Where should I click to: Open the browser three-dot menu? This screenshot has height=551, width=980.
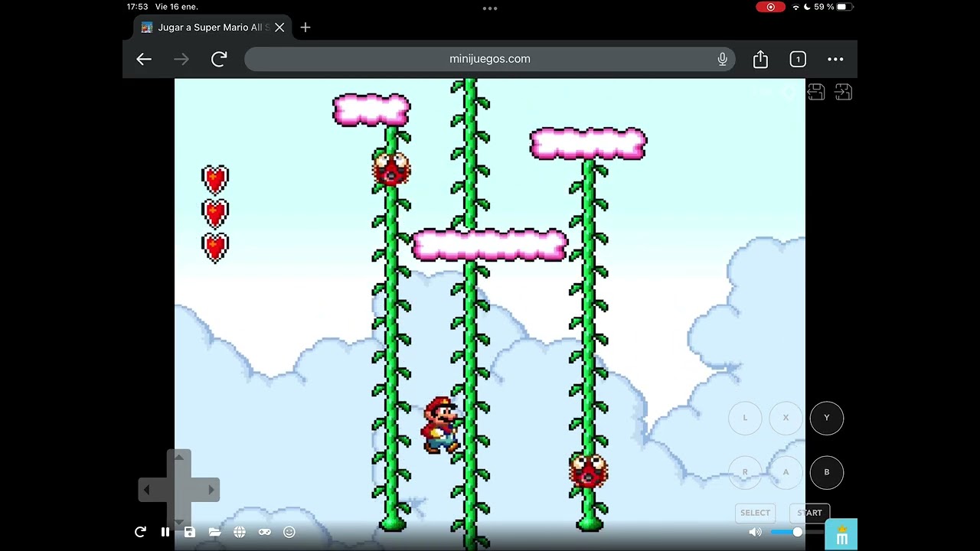click(835, 59)
